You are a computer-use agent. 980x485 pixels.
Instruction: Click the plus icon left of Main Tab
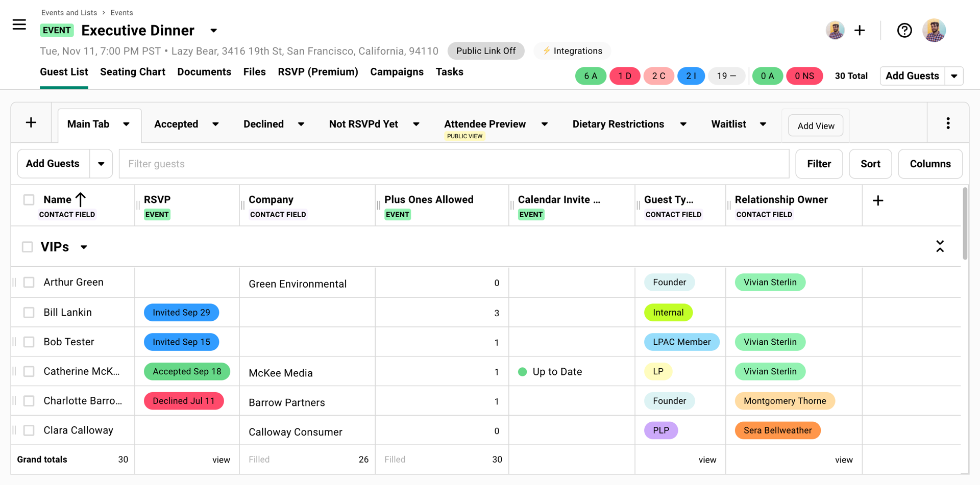click(31, 123)
